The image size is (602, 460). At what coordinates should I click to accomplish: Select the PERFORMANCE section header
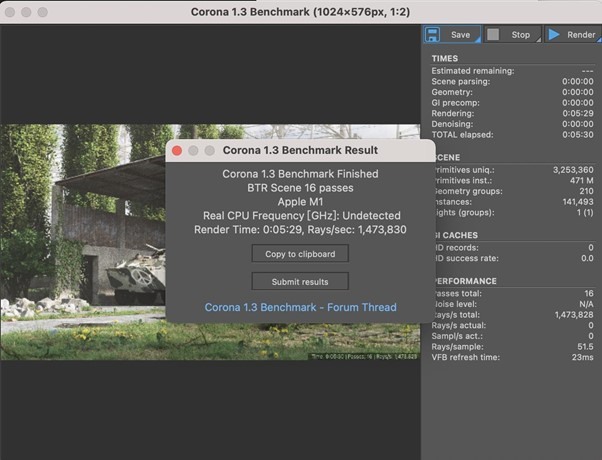[465, 281]
